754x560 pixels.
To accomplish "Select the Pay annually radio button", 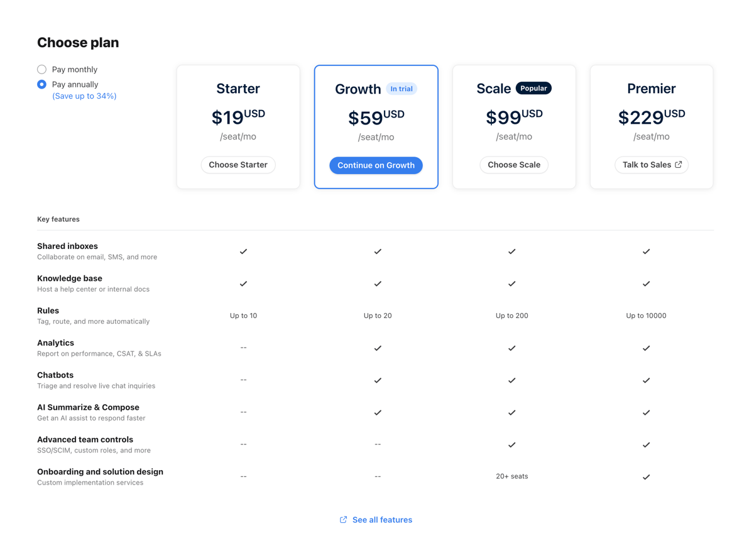I will pyautogui.click(x=41, y=84).
